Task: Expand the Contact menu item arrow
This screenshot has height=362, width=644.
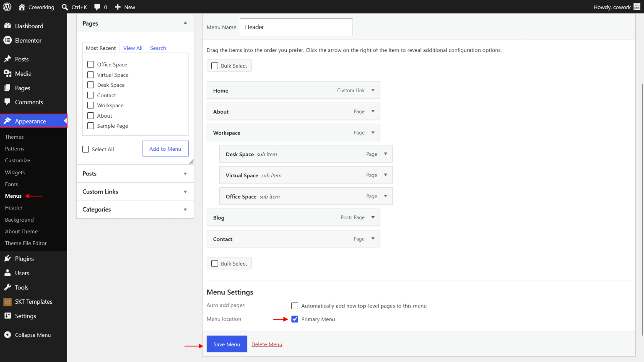Action: 373,239
